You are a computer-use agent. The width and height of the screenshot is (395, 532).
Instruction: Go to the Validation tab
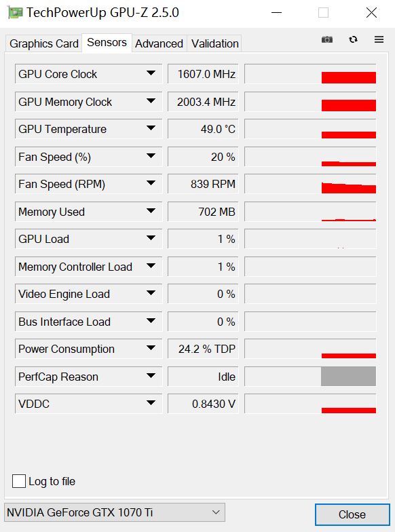[x=214, y=43]
